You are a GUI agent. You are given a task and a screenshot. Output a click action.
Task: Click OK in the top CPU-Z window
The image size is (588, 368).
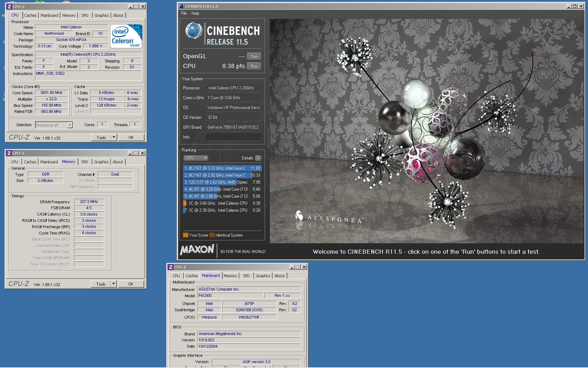(131, 138)
